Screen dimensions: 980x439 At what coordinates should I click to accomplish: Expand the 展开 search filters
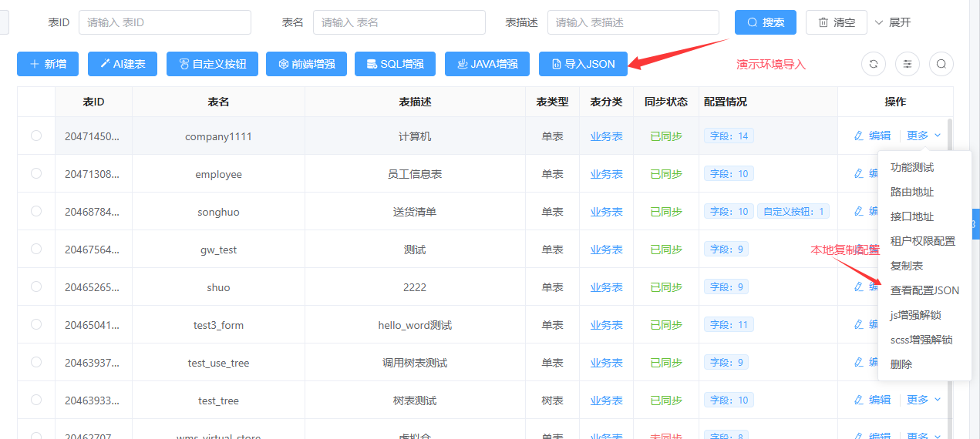click(893, 22)
